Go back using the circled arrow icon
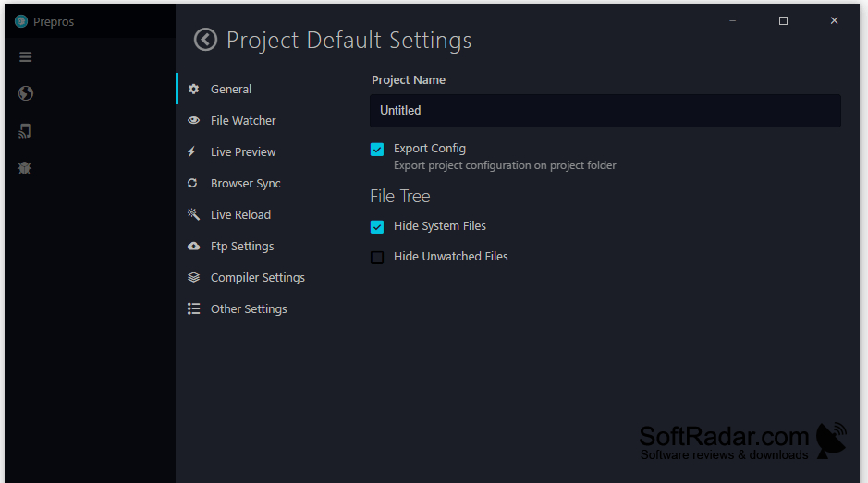868x483 pixels. point(205,40)
